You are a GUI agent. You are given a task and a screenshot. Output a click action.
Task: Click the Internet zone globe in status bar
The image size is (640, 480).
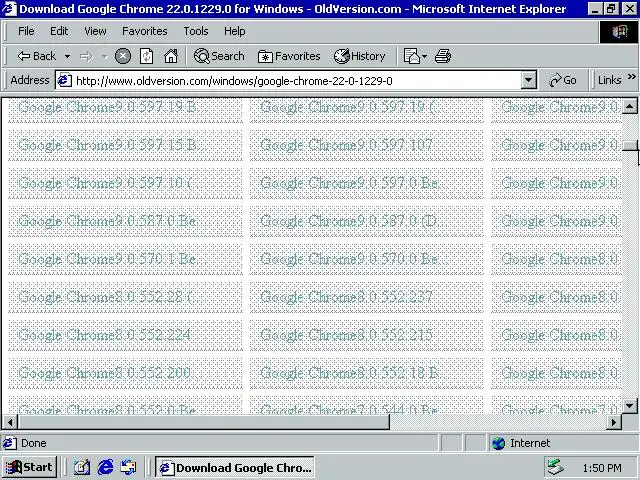click(x=498, y=443)
